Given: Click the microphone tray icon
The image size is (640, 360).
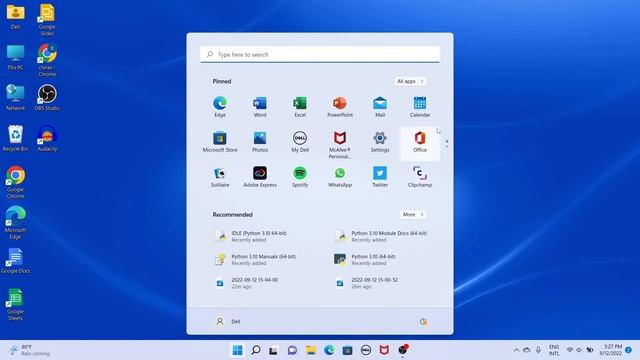Looking at the screenshot, I should pos(538,350).
